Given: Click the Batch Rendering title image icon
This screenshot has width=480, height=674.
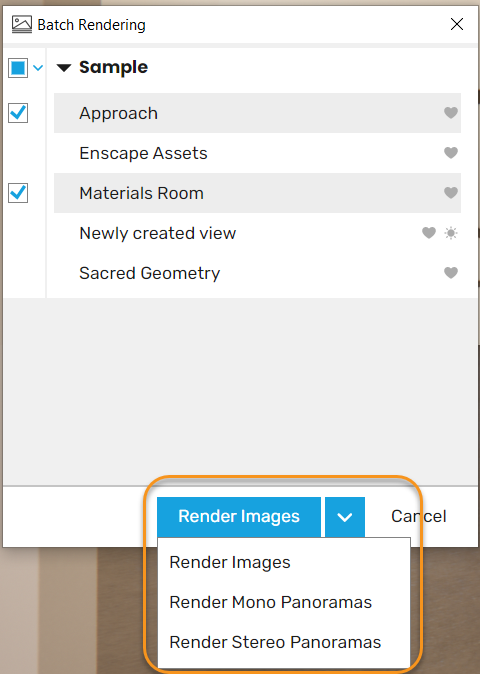Looking at the screenshot, I should [x=21, y=25].
